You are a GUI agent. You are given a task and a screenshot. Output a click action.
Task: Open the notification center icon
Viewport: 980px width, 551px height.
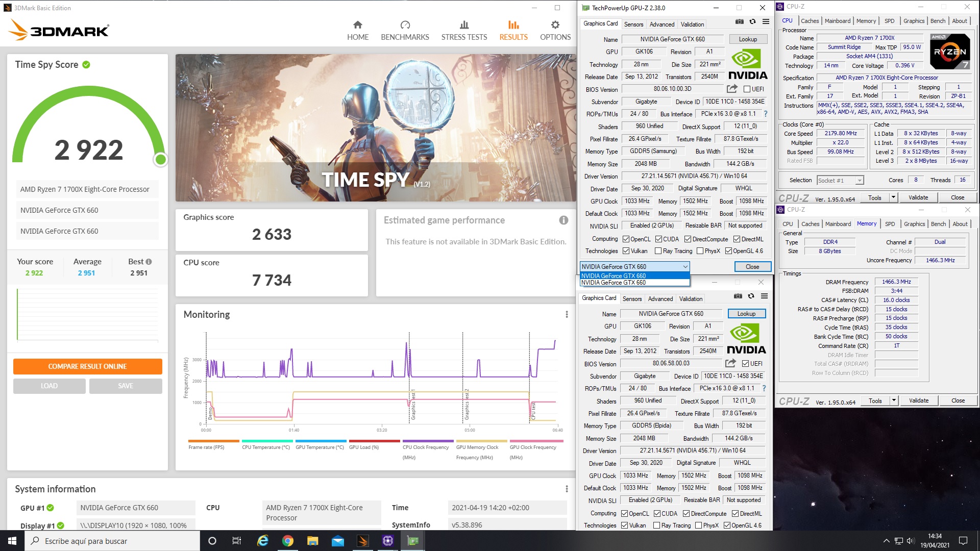(x=963, y=541)
